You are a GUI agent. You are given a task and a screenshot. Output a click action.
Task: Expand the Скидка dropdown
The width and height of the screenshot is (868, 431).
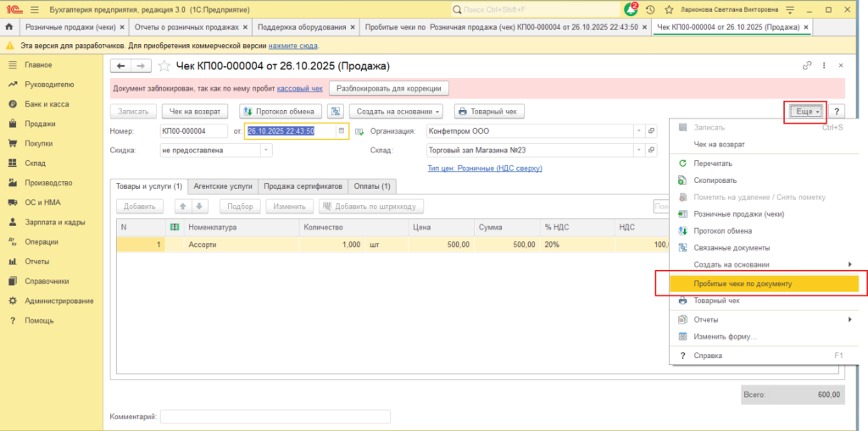[266, 150]
